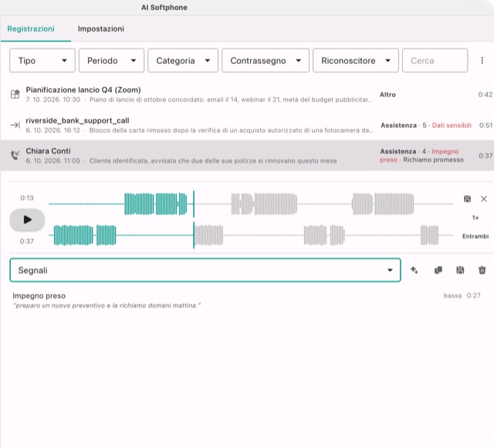Viewport: 494px width, 448px height.
Task: Click the 0:51 duration of riverside_bank_support_call
Action: 486,126
